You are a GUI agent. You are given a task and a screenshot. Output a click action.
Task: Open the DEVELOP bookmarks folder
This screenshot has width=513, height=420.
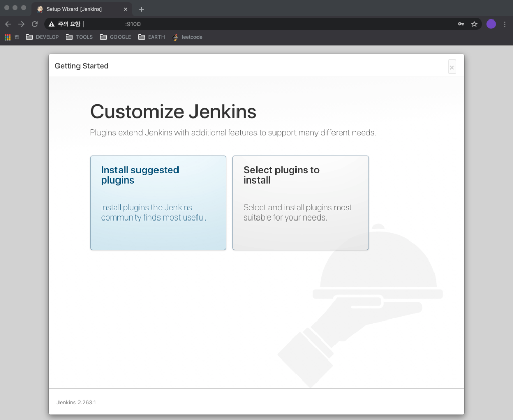[43, 37]
